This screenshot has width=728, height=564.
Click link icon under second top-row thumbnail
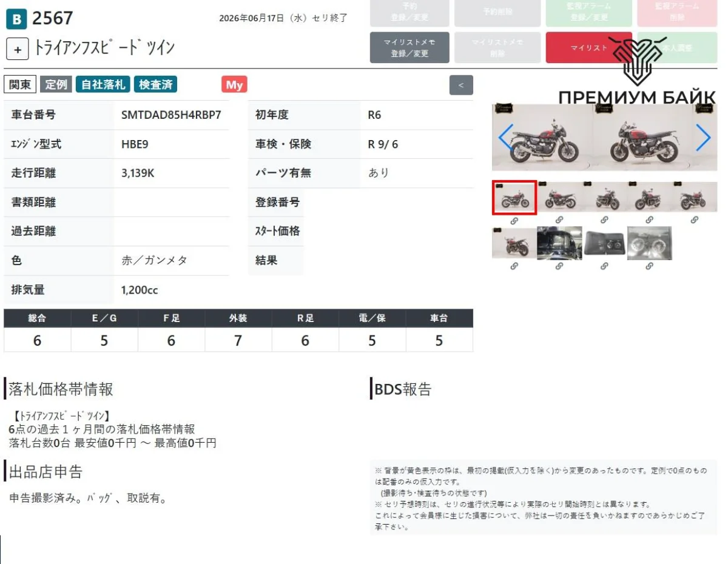[x=559, y=220]
